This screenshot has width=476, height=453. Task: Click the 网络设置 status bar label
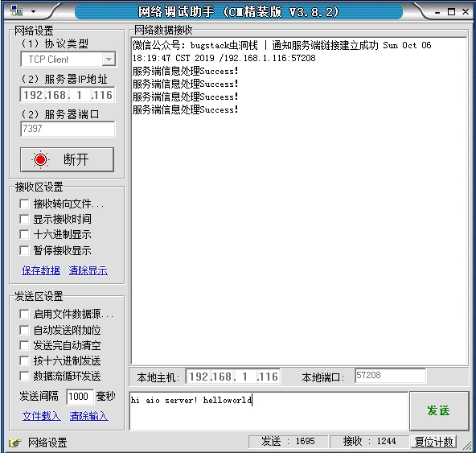(47, 443)
